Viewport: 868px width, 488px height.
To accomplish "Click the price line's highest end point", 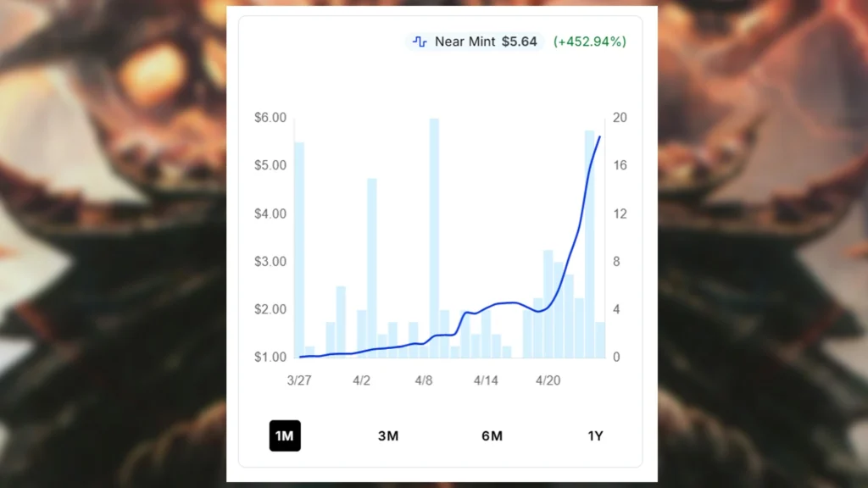I will coord(600,136).
